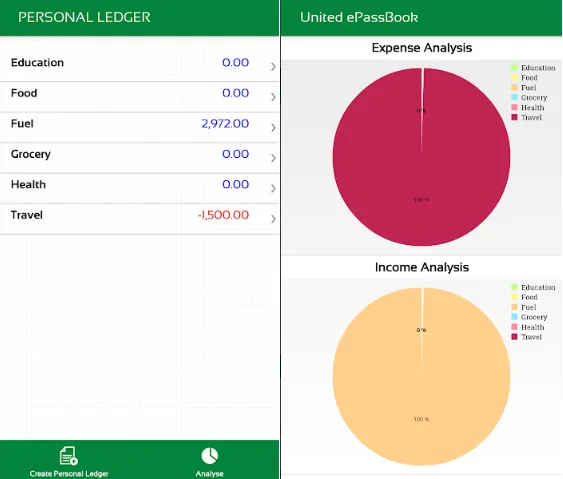This screenshot has width=563, height=479.
Task: Open the Create Personal Ledger label
Action: point(69,474)
